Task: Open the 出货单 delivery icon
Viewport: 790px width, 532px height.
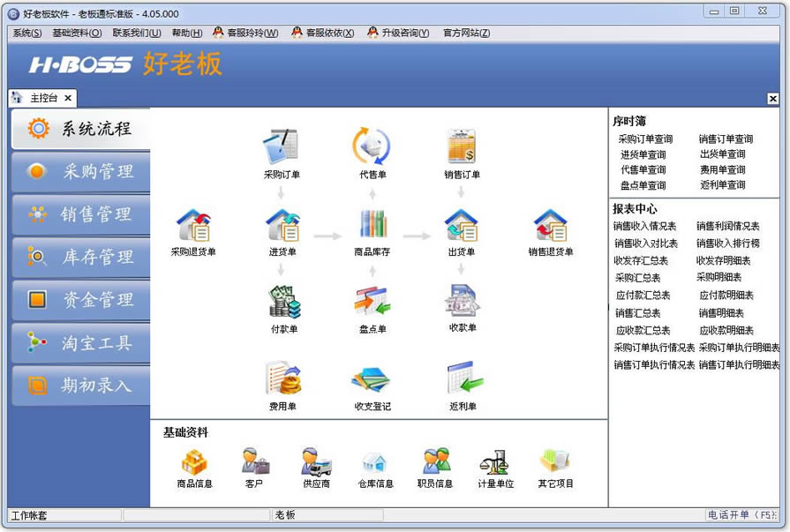Action: [x=462, y=226]
